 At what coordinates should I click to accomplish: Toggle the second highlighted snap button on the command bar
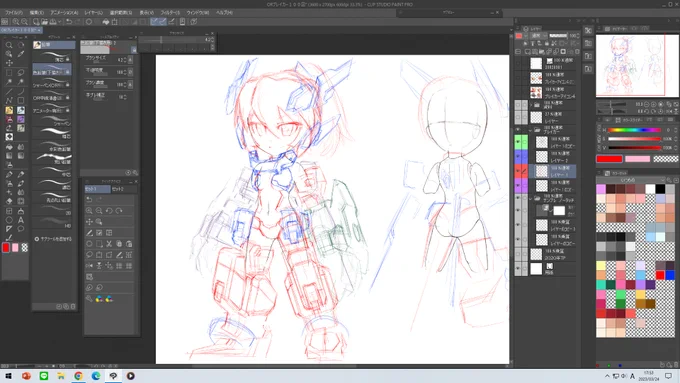click(162, 22)
